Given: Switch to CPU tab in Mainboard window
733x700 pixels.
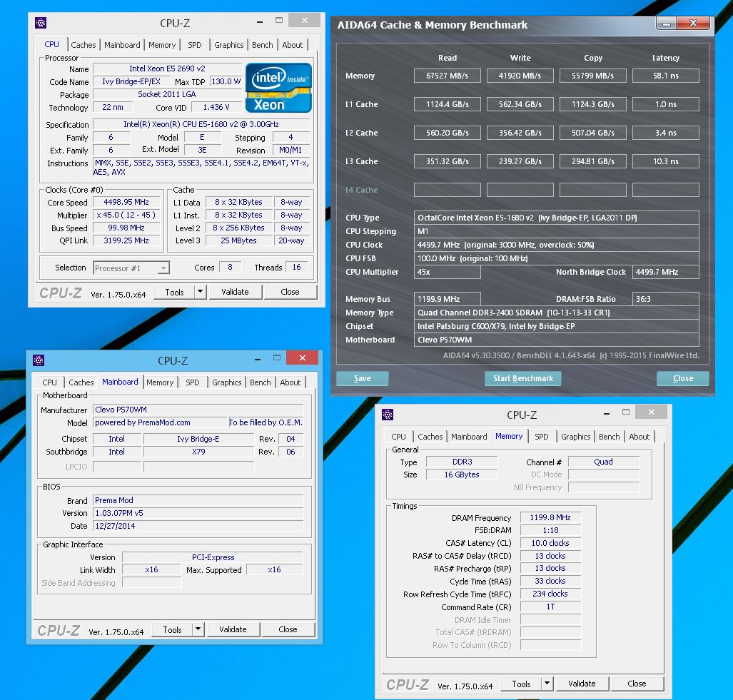Looking at the screenshot, I should (x=49, y=382).
